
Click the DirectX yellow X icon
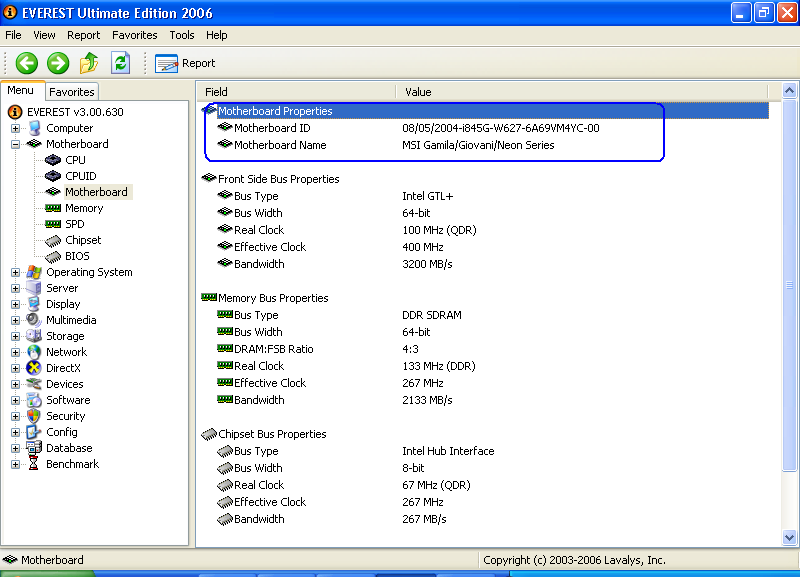coord(34,368)
